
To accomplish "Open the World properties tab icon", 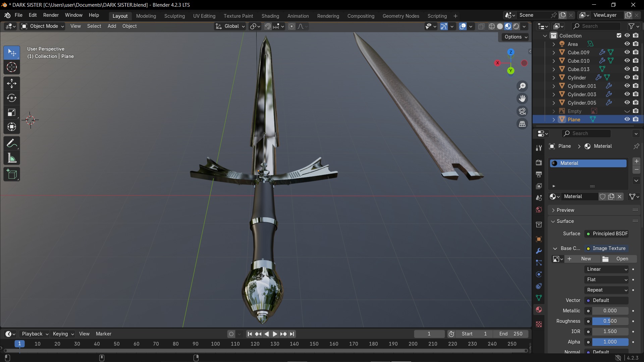I will [539, 210].
